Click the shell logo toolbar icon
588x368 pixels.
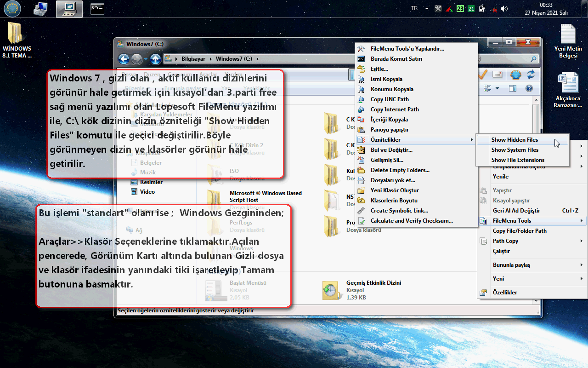(x=515, y=75)
